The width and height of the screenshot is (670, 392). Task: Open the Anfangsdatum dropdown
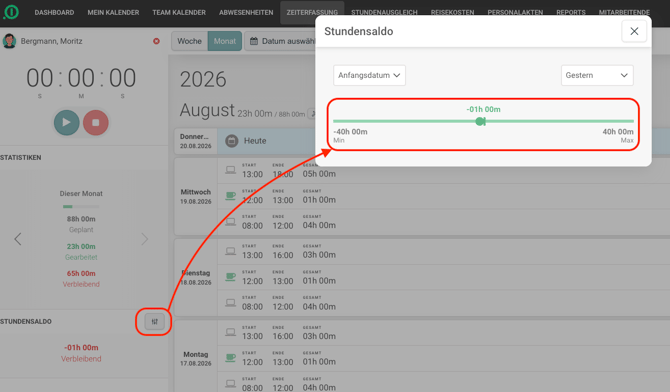[x=369, y=75]
